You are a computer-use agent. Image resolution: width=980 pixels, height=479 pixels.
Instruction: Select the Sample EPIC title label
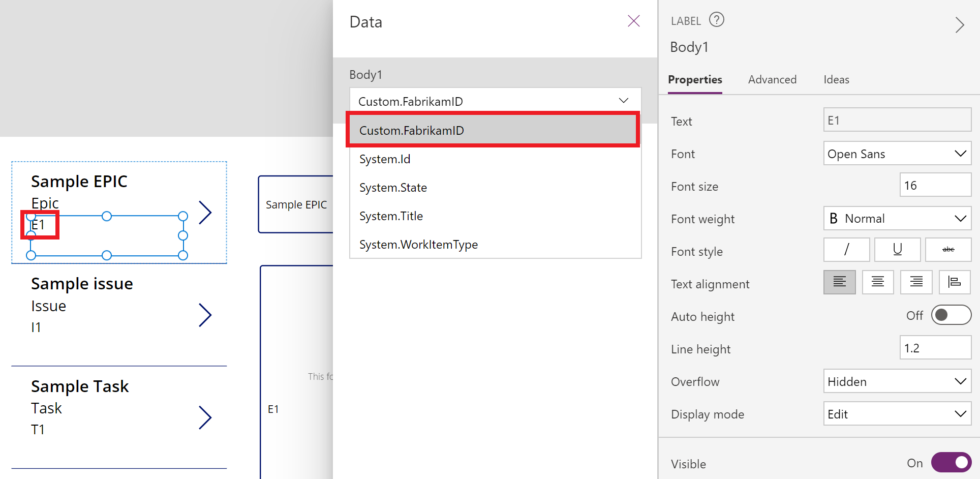point(79,182)
